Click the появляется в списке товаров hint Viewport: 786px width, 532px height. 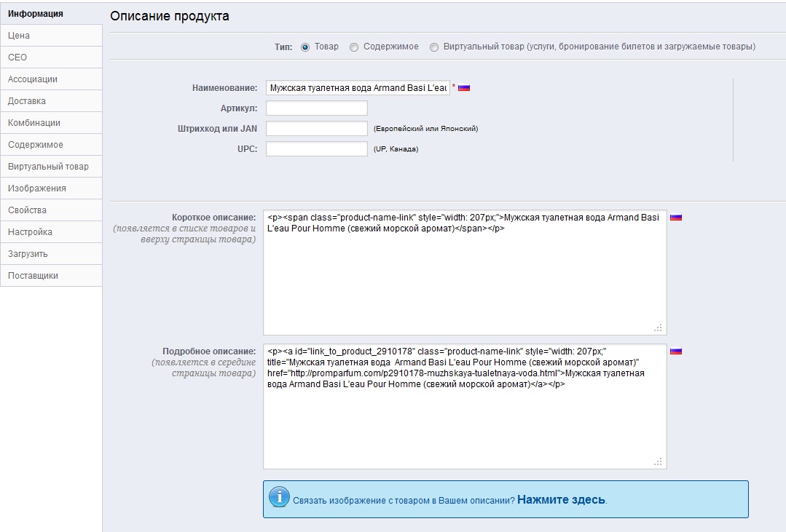(184, 234)
